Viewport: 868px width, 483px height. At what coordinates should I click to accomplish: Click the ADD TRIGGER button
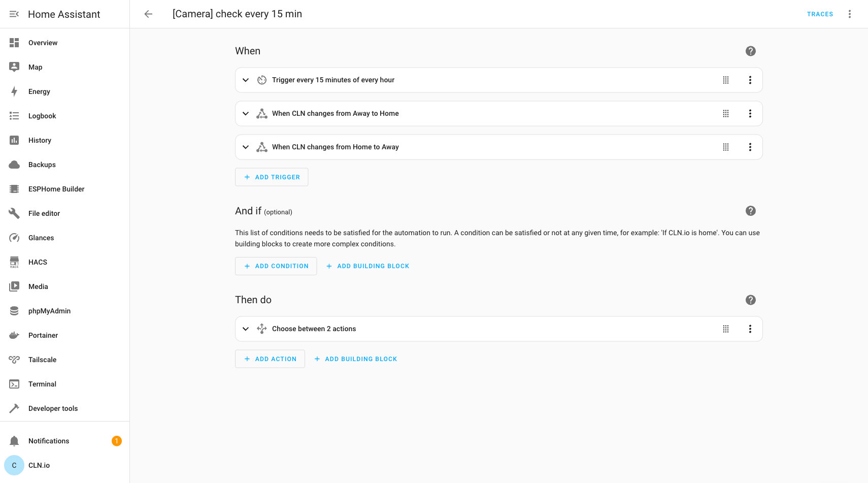(272, 177)
